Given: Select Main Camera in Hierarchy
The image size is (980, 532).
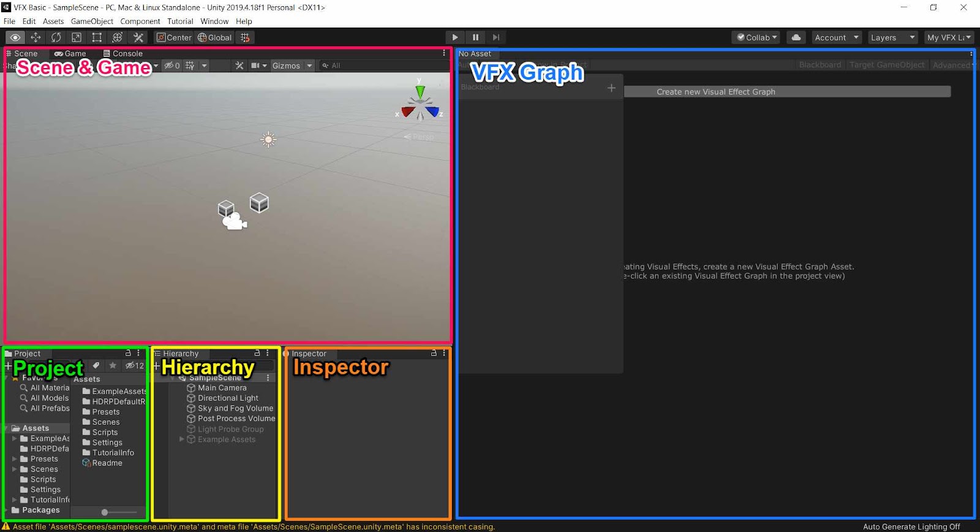Looking at the screenshot, I should [216, 388].
